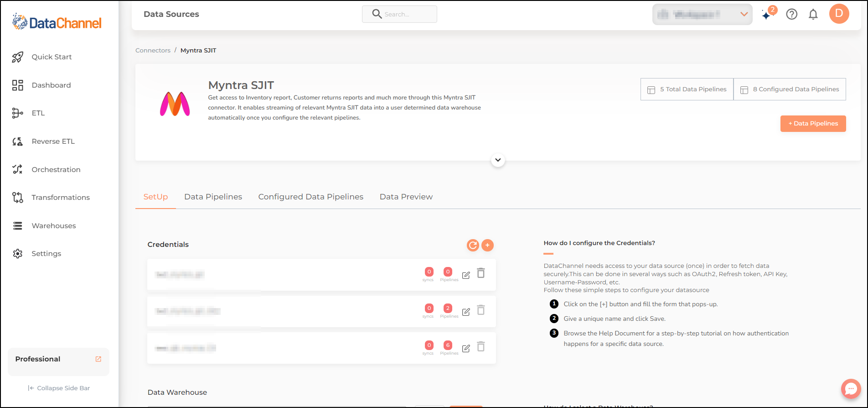The image size is (868, 408).
Task: Click 'How do I configure the Credentials?' heading
Action: click(599, 243)
